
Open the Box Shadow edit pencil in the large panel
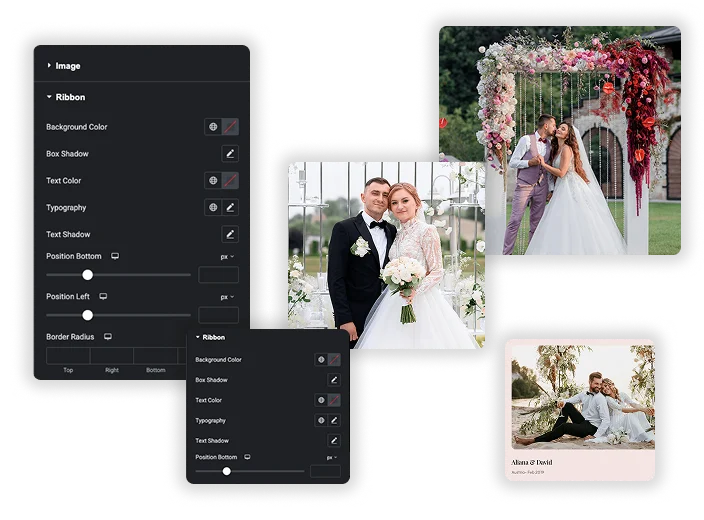[230, 154]
